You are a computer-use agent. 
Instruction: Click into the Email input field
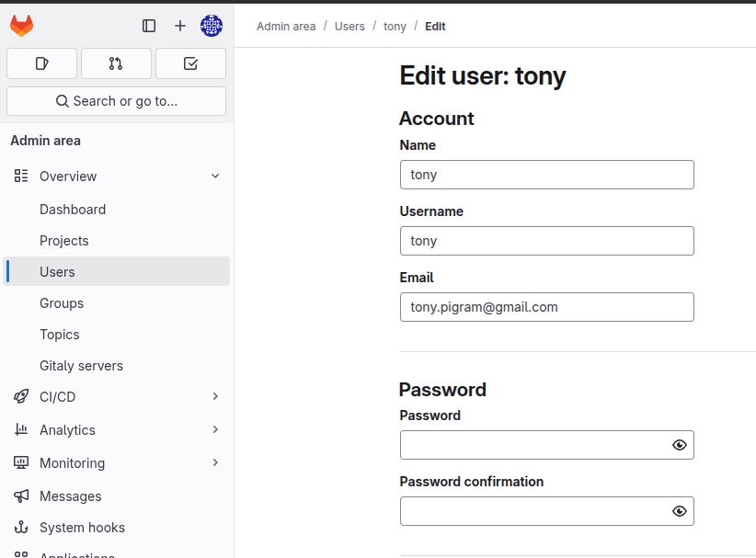pyautogui.click(x=546, y=307)
